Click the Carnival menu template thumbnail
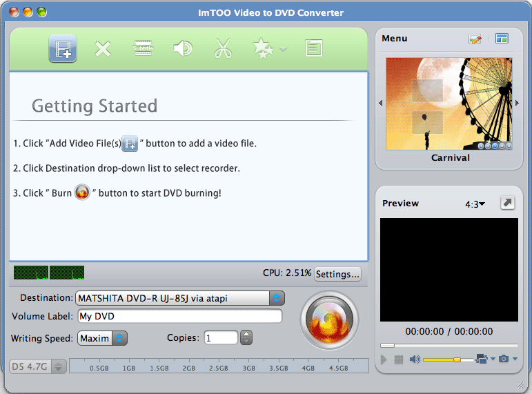The height and width of the screenshot is (394, 532). (x=449, y=104)
